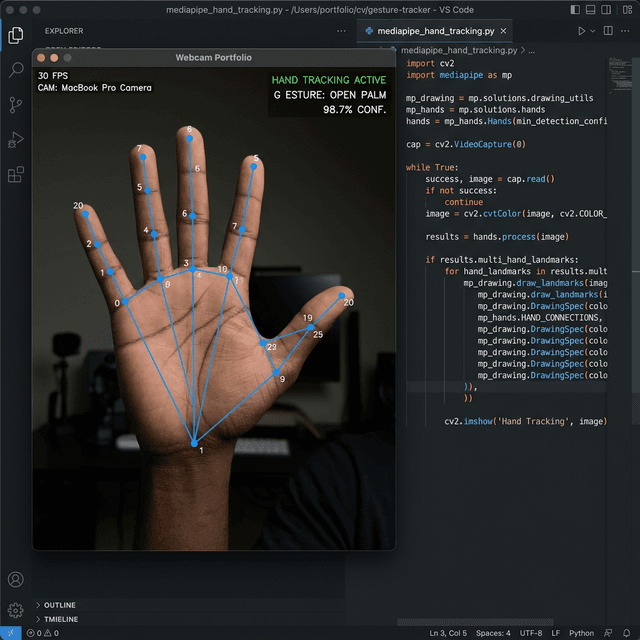Screen dimensions: 640x640
Task: Change end of line sequence LF
Action: pyautogui.click(x=556, y=633)
